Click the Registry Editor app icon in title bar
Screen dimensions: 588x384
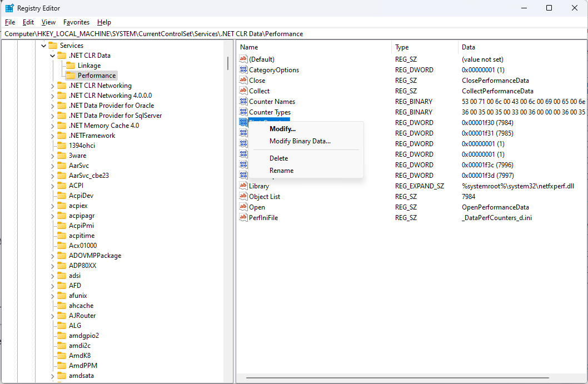point(9,8)
